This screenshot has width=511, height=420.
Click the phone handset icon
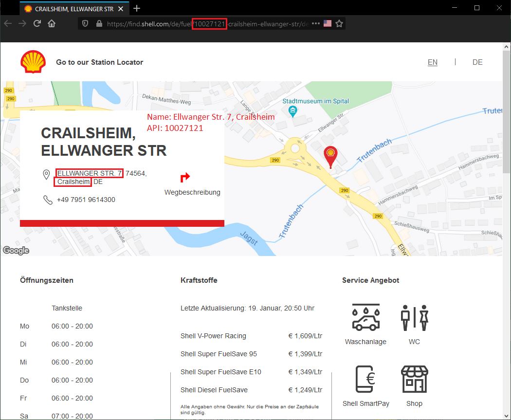point(48,200)
